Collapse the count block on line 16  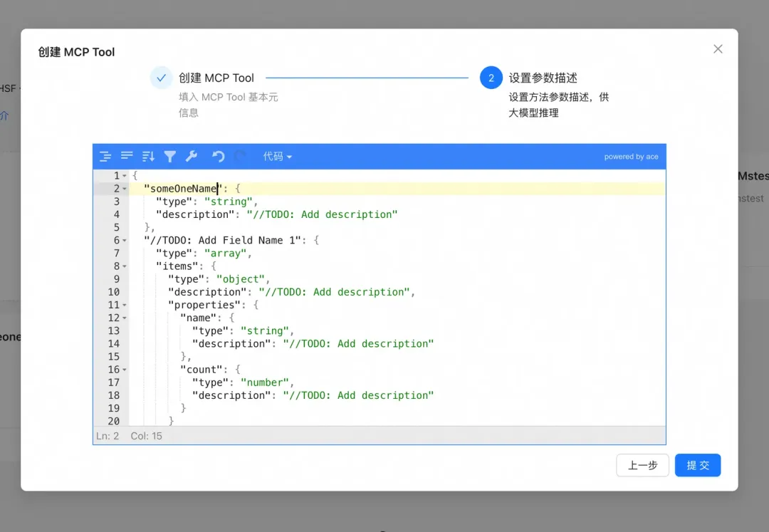pos(125,370)
